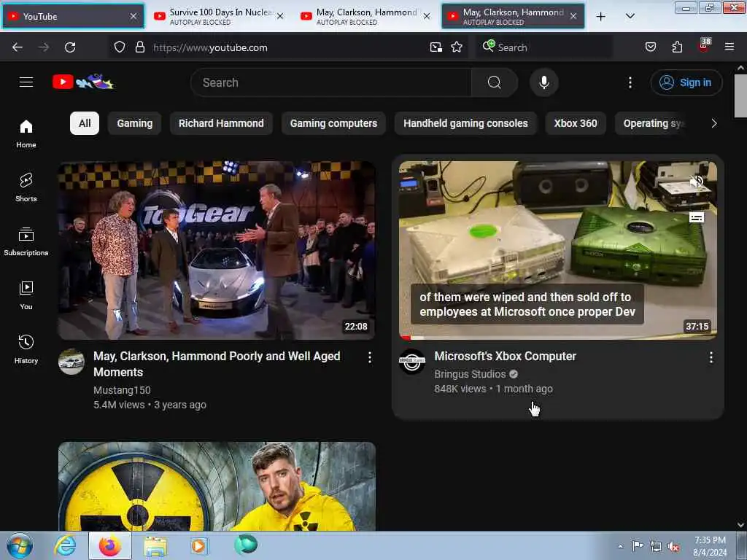Viewport: 747px width, 560px height.
Task: Click the YouTube search input field
Action: (330, 82)
